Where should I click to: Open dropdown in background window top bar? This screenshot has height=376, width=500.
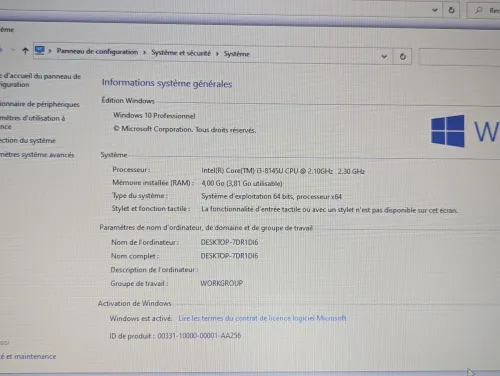(x=434, y=10)
